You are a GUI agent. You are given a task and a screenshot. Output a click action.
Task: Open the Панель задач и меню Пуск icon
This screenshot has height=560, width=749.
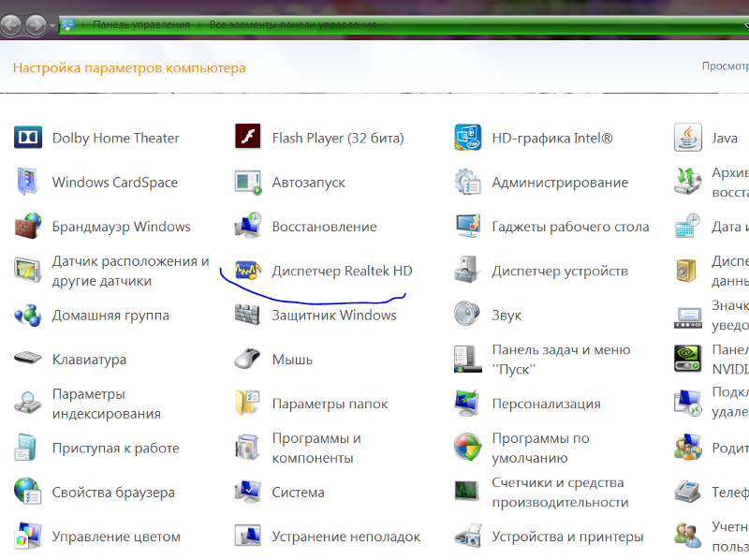coord(467,359)
